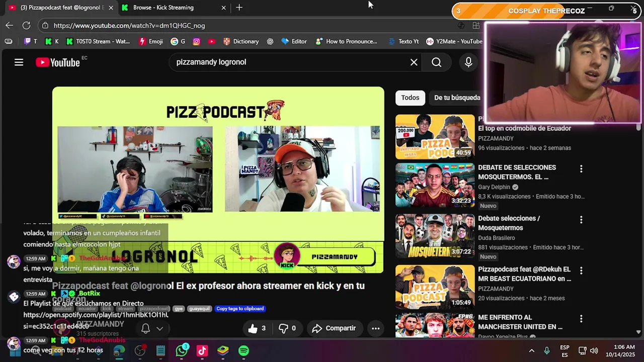Screen dimensions: 644x362
Task: Click the guayaquil tag chip
Action: click(x=200, y=309)
